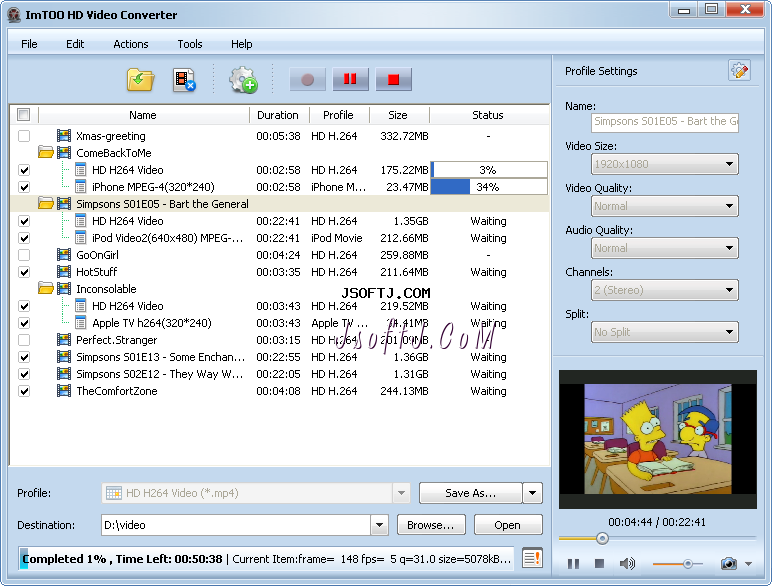
Task: Uncheck the iPhone MPEG-4(320*240) checkbox
Action: pyautogui.click(x=24, y=187)
